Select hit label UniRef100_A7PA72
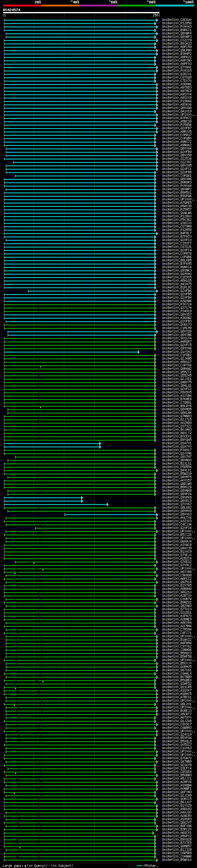This screenshot has width=197, height=868. click(176, 118)
